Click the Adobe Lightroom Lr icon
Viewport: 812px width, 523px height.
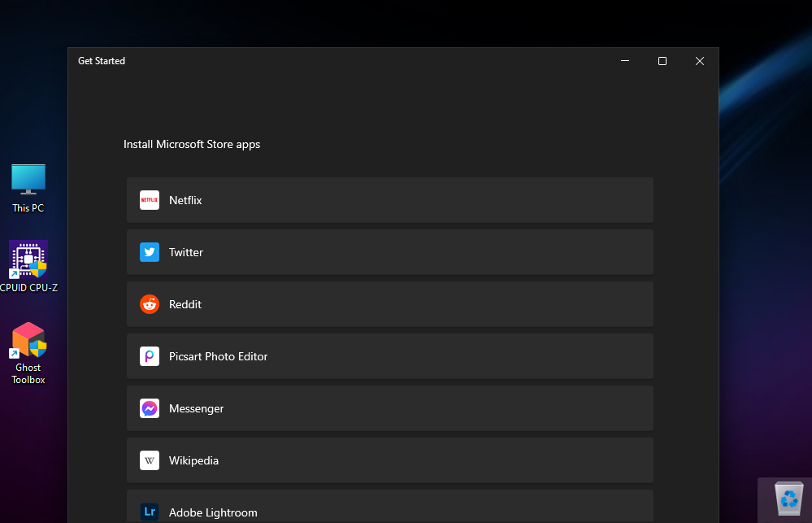tap(149, 512)
